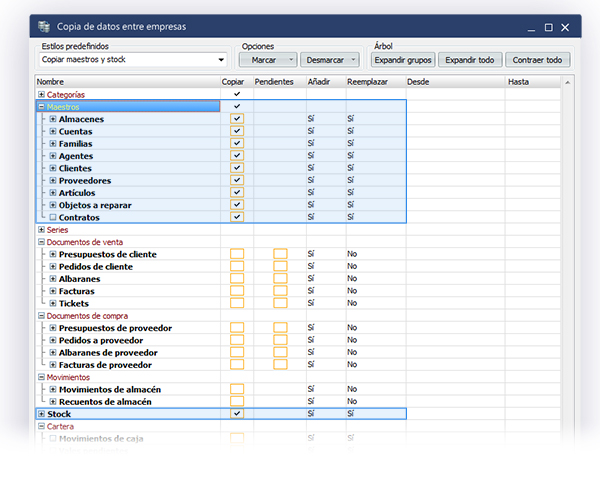Image resolution: width=600 pixels, height=481 pixels.
Task: Expand the Almacenes tree node
Action: pos(52,119)
